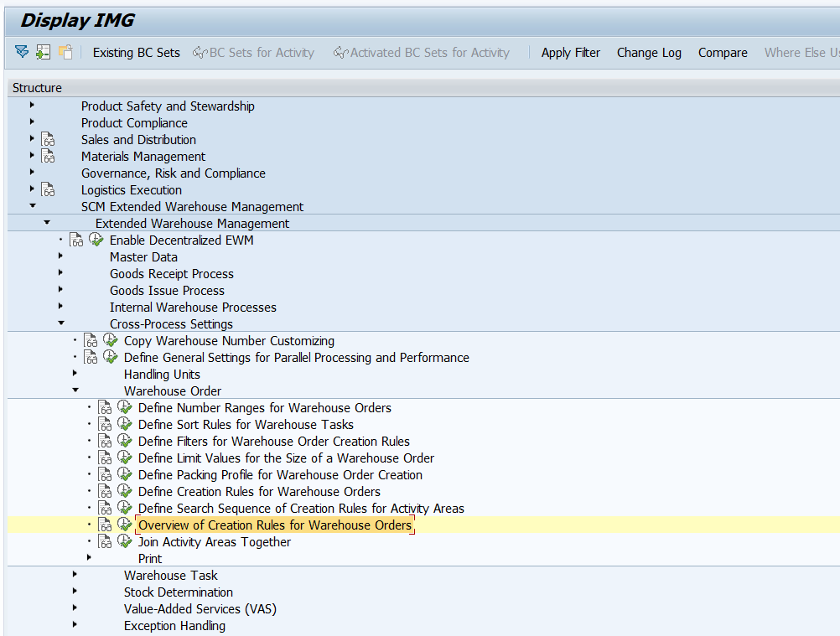Select Overview of Creation Rules for Warehouse Orders text

pos(275,525)
